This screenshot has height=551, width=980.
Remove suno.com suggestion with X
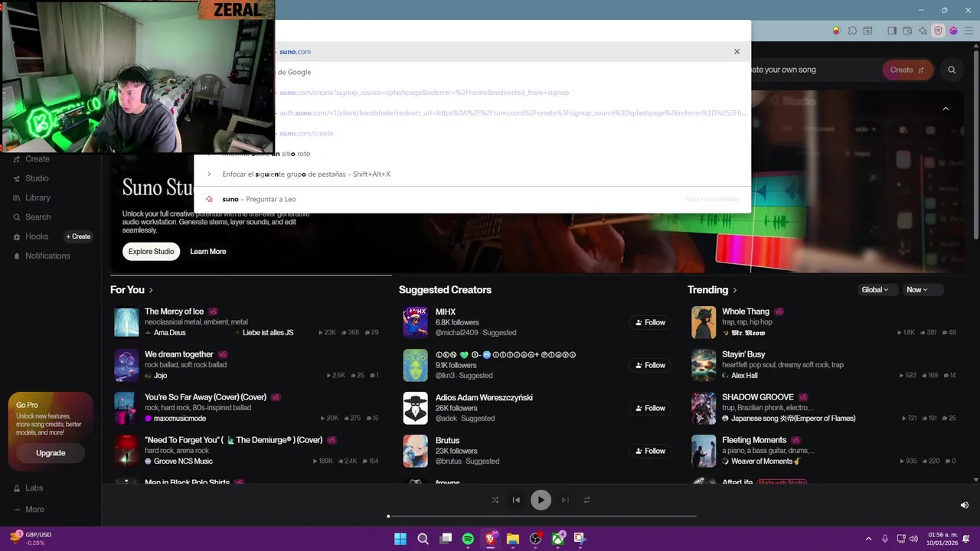(x=737, y=51)
